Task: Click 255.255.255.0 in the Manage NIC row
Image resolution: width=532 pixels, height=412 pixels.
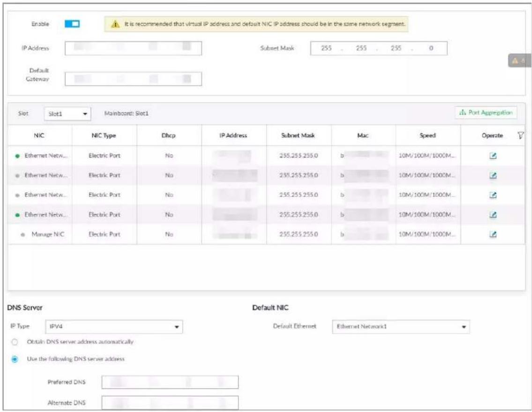Action: pos(299,234)
